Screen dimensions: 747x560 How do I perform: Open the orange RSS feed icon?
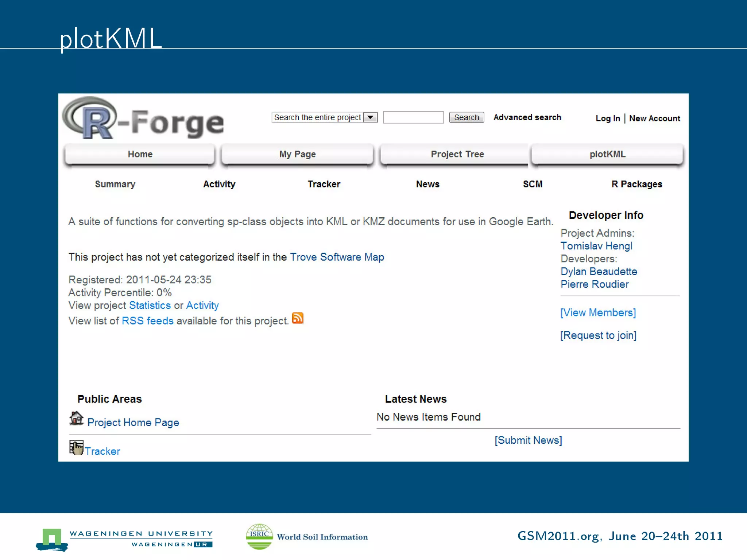pos(298,318)
